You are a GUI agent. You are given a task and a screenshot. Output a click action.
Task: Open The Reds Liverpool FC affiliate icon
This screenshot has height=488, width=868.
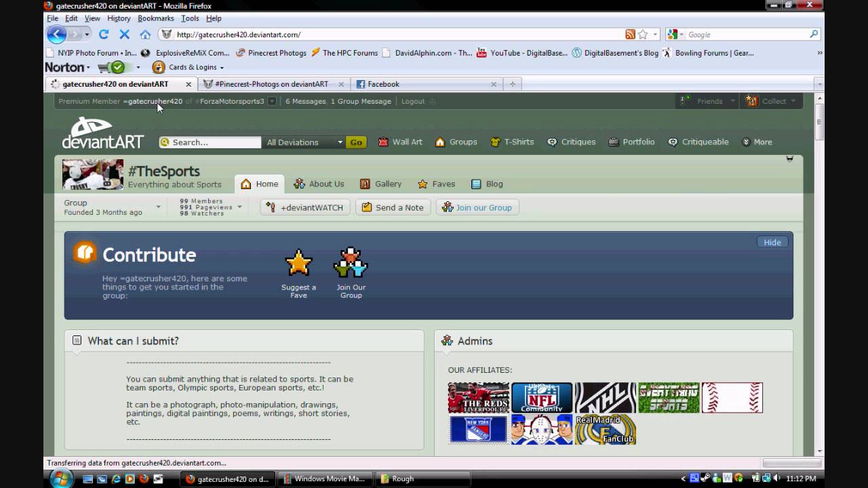tap(478, 398)
